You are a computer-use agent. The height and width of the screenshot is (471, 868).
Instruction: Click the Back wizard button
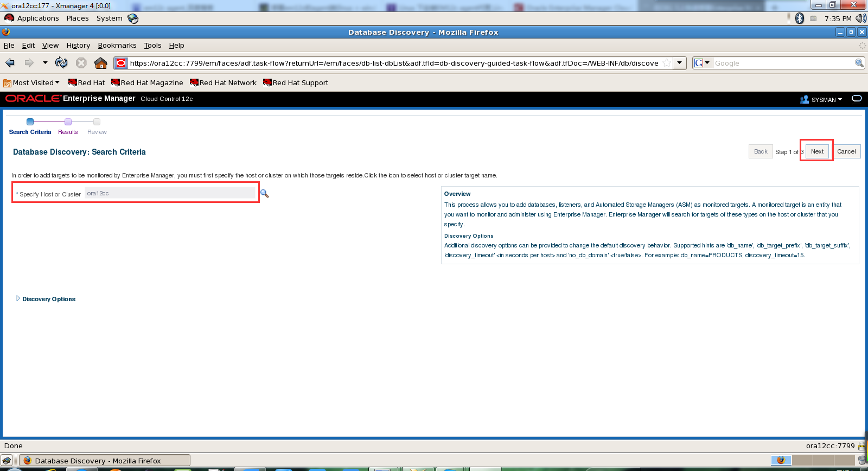tap(761, 151)
